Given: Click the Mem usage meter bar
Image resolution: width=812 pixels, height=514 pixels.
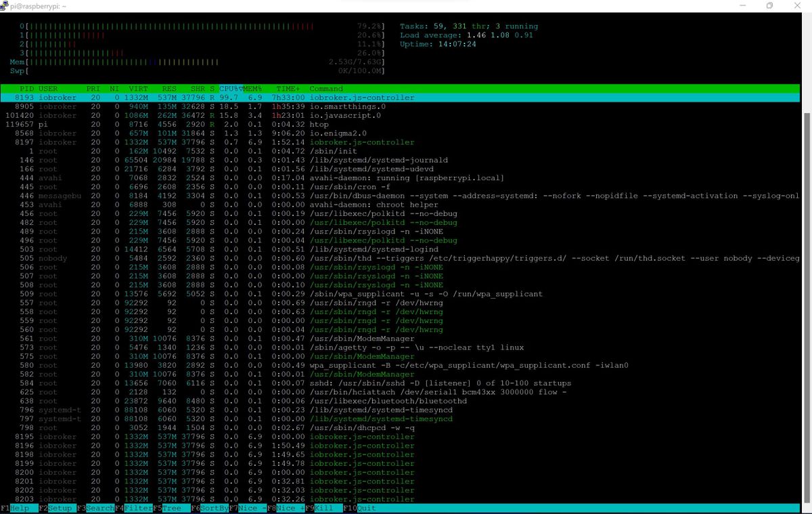Looking at the screenshot, I should coord(197,62).
